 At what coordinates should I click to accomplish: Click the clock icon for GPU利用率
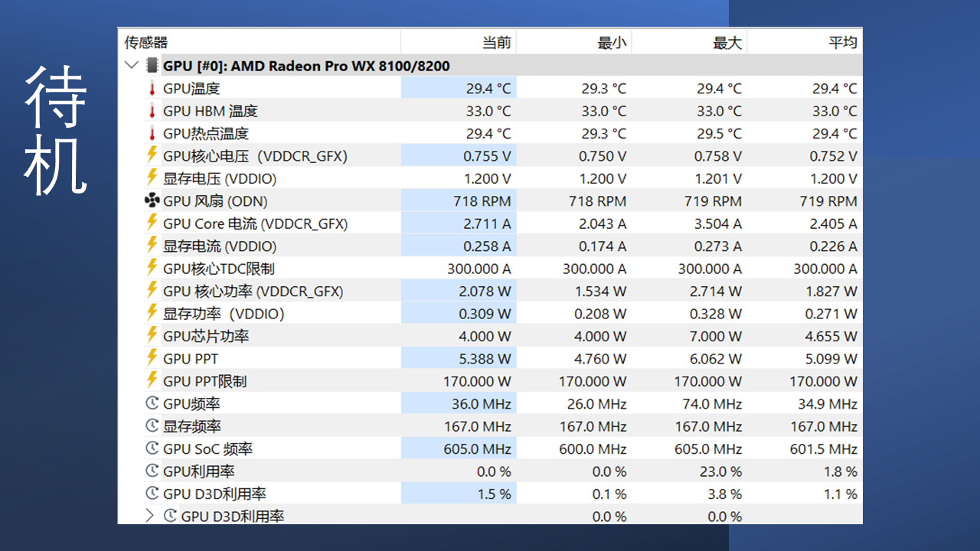[x=152, y=471]
